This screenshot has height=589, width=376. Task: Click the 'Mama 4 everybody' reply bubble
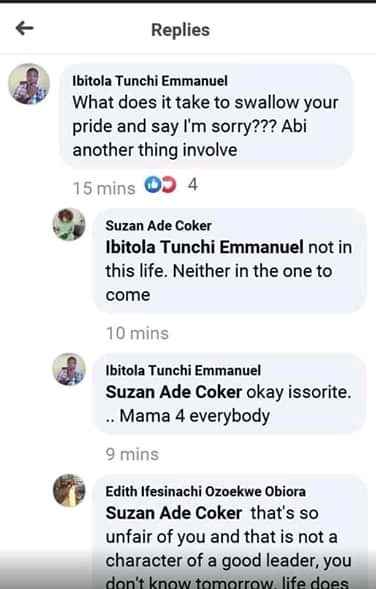point(229,393)
